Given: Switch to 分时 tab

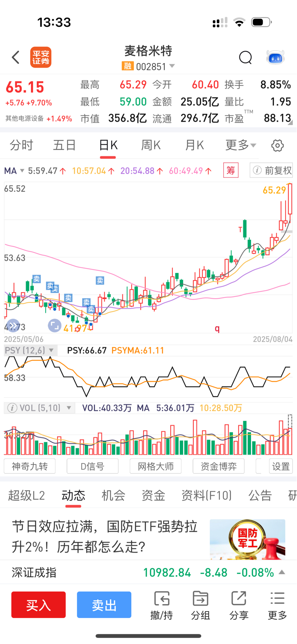Looking at the screenshot, I should 21,145.
